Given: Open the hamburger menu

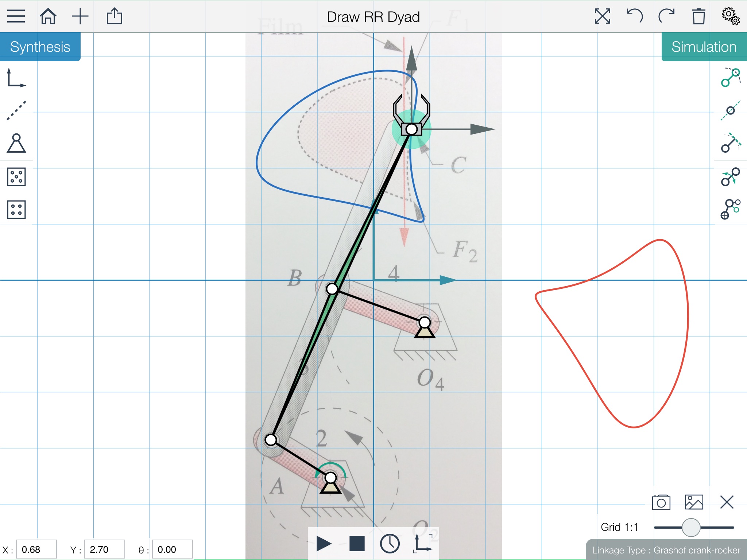Looking at the screenshot, I should coord(16,16).
